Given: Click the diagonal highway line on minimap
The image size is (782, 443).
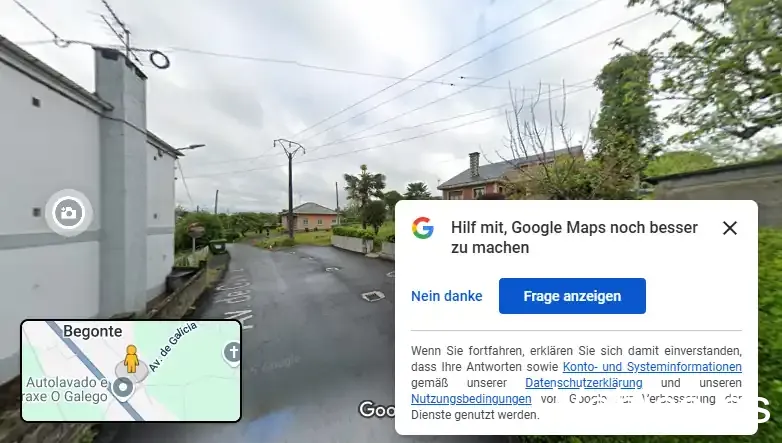Looking at the screenshot, I should click(x=95, y=370).
